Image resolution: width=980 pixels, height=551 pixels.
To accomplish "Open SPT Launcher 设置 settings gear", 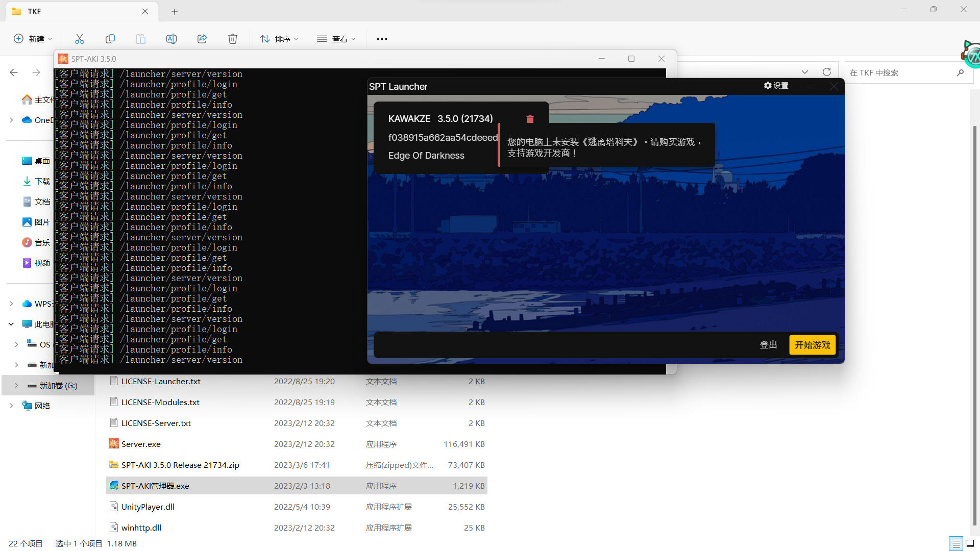I will point(776,86).
